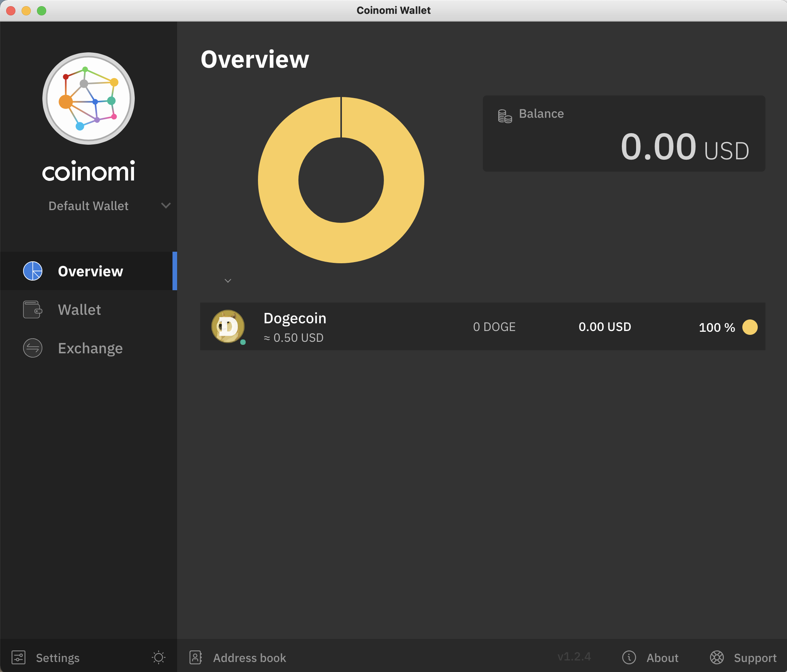This screenshot has height=672, width=787.
Task: Switch to the Wallet tab
Action: click(79, 310)
